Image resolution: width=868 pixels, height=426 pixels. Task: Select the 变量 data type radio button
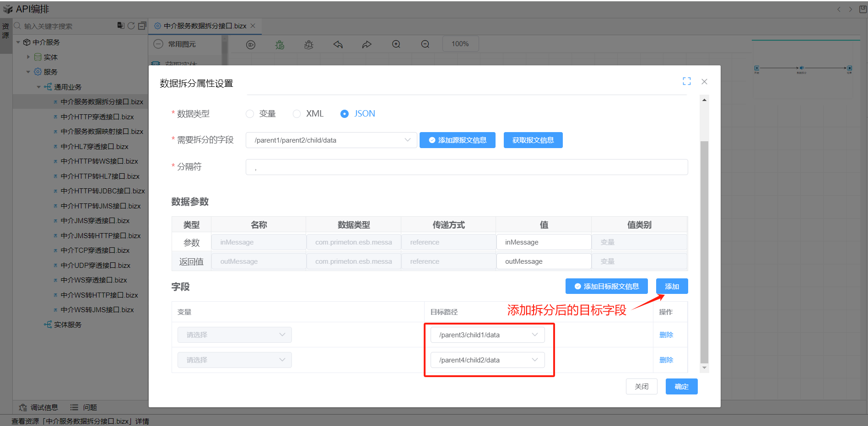(x=250, y=114)
